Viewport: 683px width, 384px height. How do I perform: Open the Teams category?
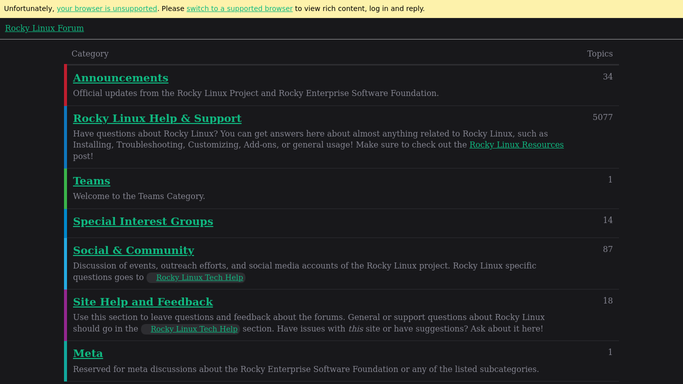[x=91, y=181]
